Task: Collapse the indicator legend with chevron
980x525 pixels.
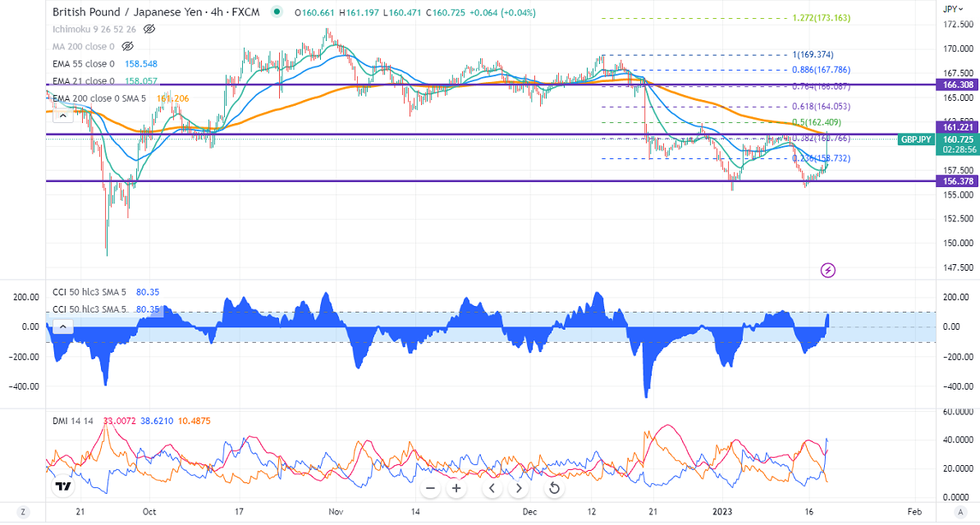Action: [63, 326]
